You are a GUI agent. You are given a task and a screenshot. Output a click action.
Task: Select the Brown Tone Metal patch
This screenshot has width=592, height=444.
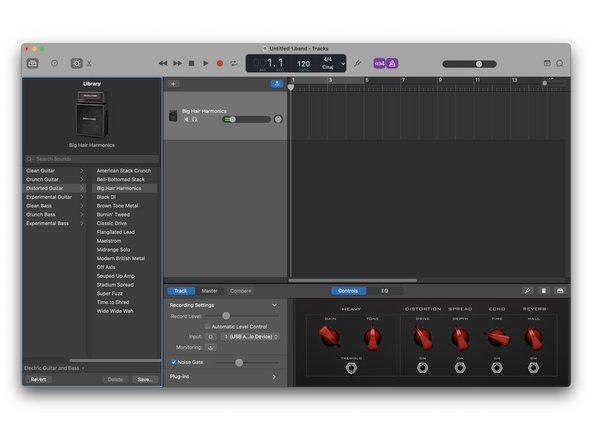117,206
